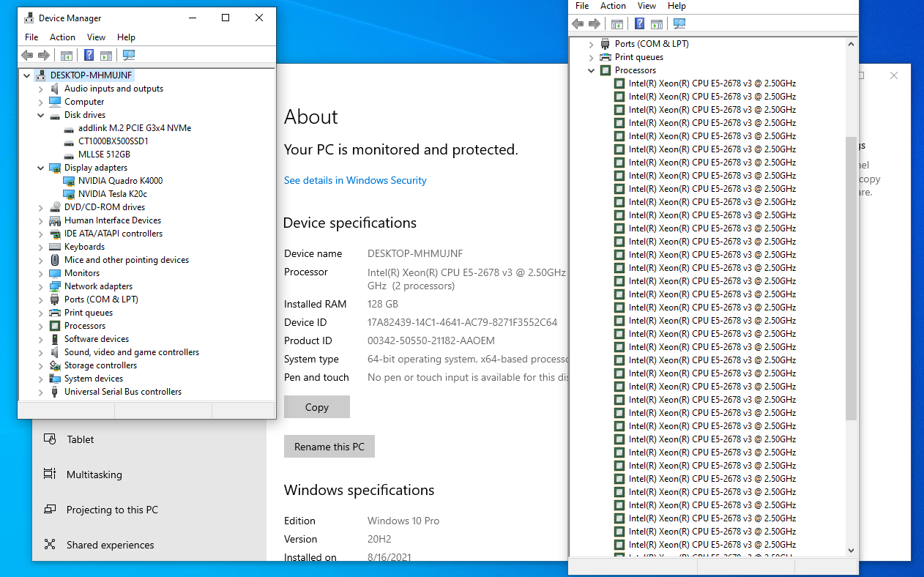Click scroll-up arrow in right Device Manager

tap(851, 44)
